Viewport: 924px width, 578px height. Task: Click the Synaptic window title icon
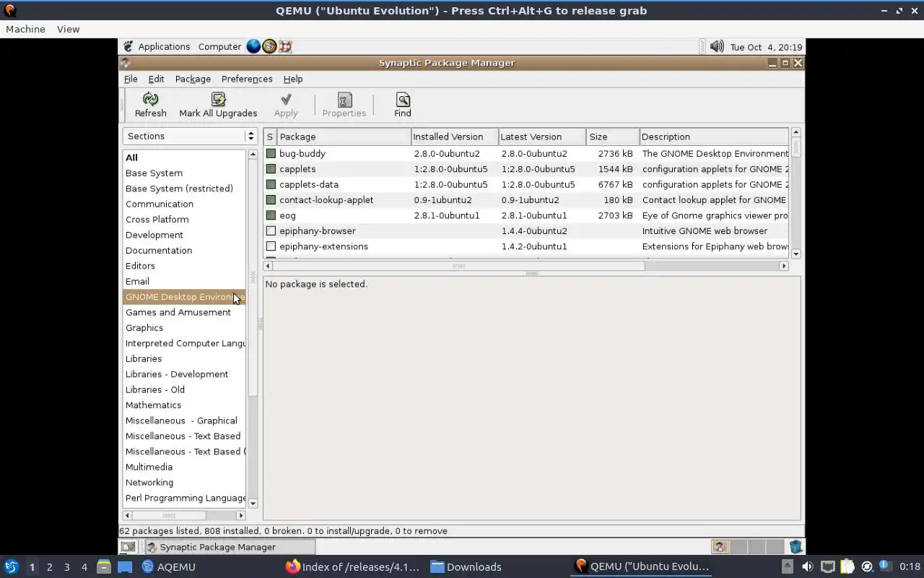pyautogui.click(x=126, y=63)
